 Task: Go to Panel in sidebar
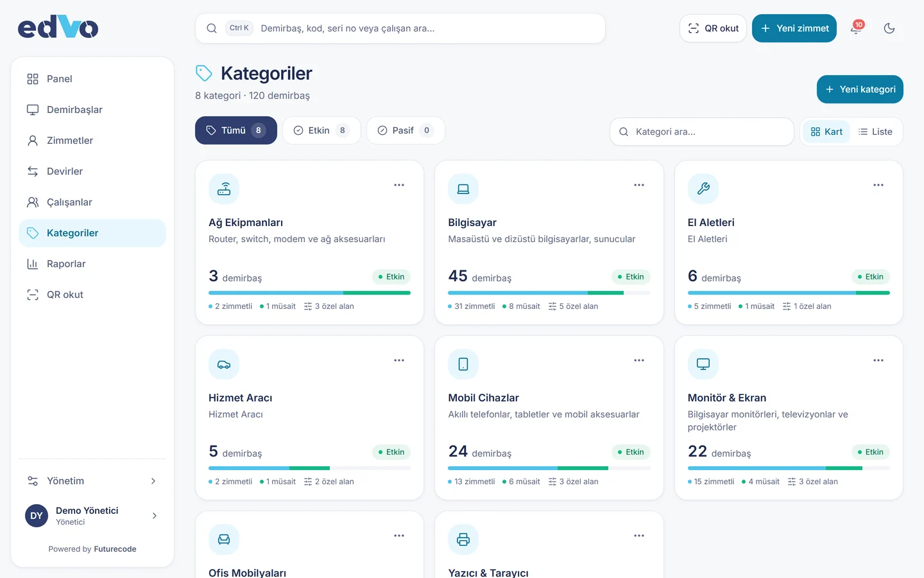tap(92, 79)
